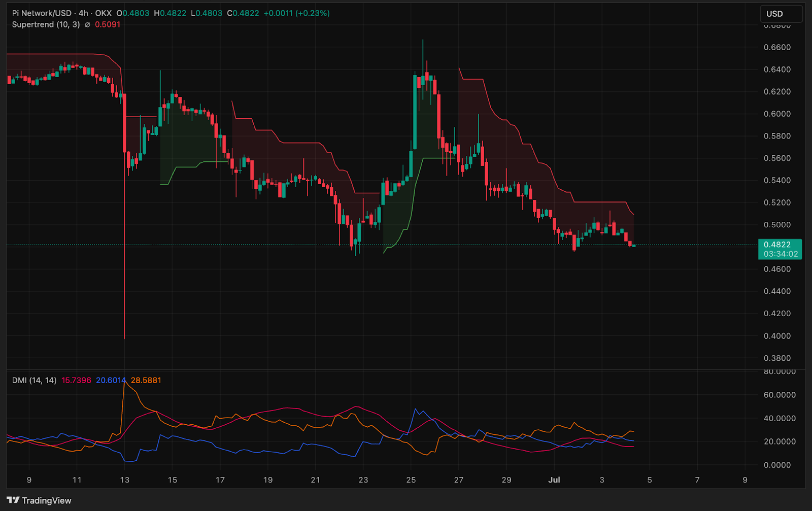Click the date label 15 on time axis
812x511 pixels.
pyautogui.click(x=173, y=480)
